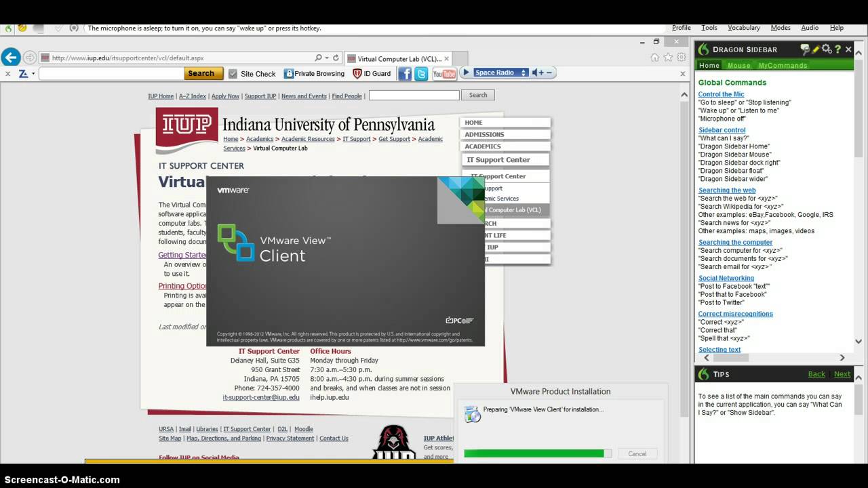Image resolution: width=868 pixels, height=488 pixels.
Task: Click Next in the Tips panel
Action: click(x=842, y=374)
